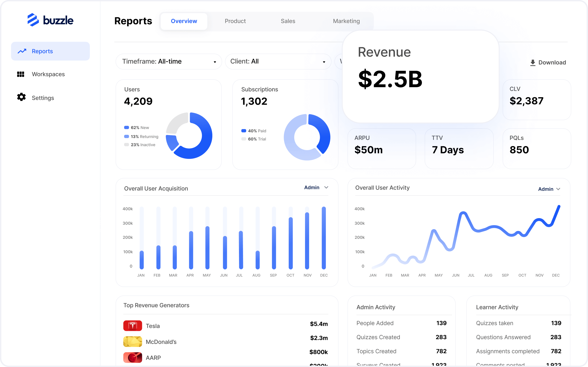Switch to the Product tab
588x367 pixels.
coord(235,21)
